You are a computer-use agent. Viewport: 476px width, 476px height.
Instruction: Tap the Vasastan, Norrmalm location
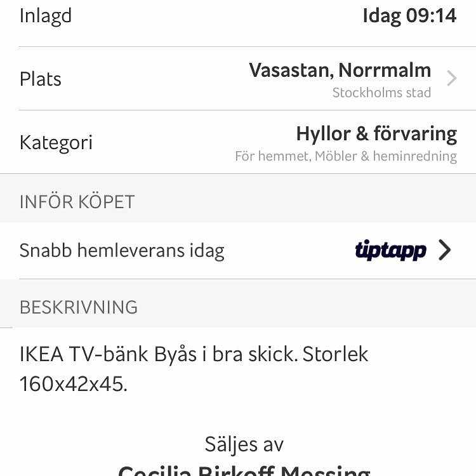point(340,70)
